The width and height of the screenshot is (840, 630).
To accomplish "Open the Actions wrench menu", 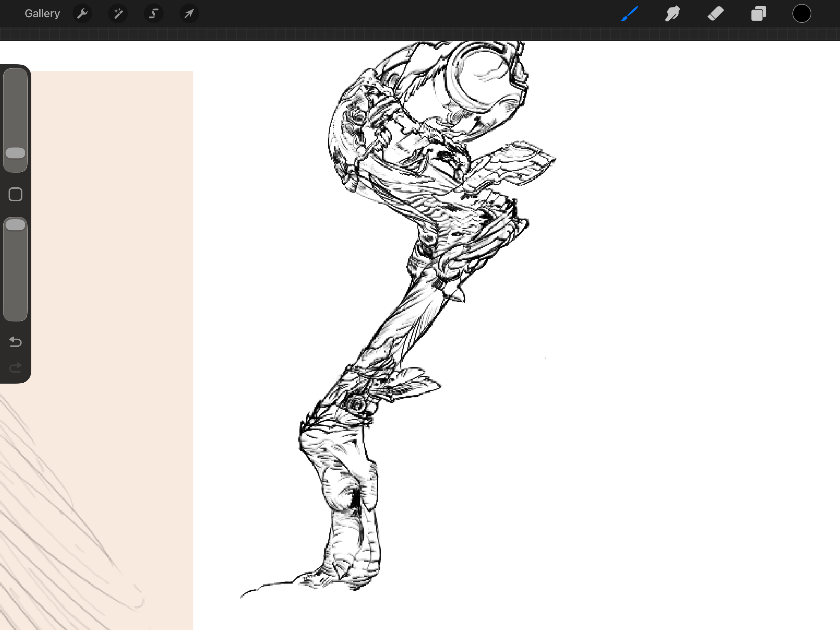I will point(82,14).
